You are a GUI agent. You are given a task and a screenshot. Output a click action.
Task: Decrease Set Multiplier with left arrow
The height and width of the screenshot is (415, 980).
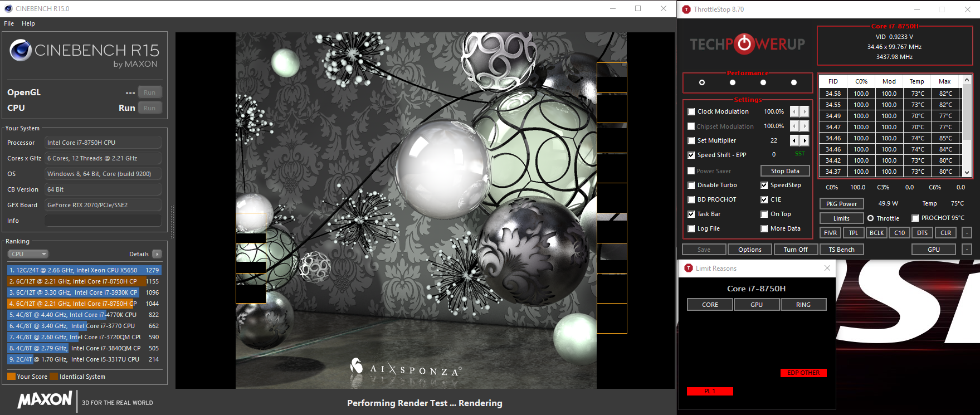(x=794, y=140)
